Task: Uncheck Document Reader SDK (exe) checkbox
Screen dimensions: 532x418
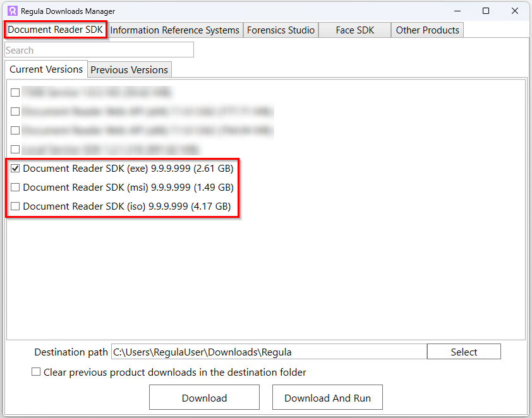Action: 15,168
